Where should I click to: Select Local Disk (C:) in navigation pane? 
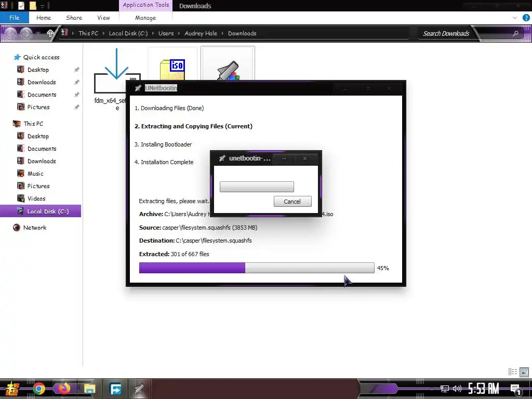(41, 211)
